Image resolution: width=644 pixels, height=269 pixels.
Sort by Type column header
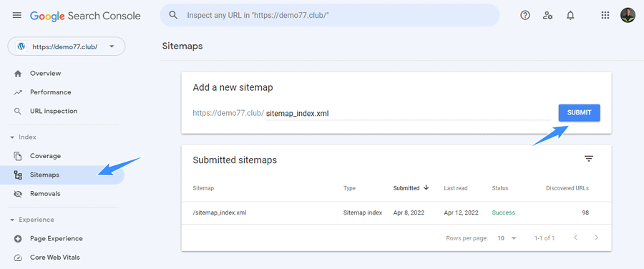[349, 188]
